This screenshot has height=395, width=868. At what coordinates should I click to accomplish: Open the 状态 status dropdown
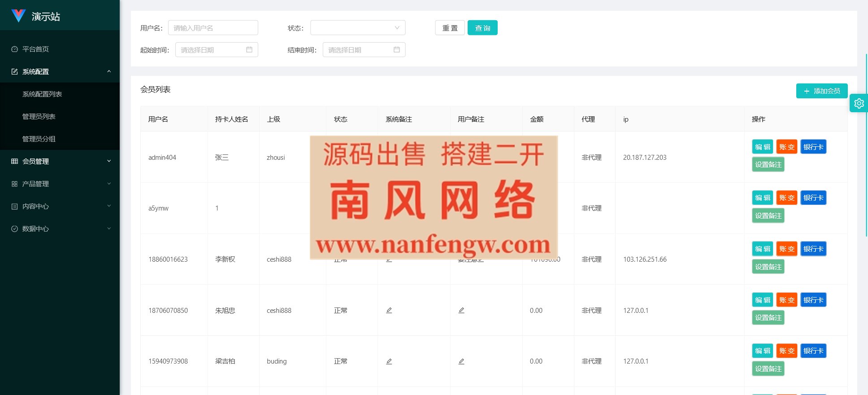click(357, 28)
